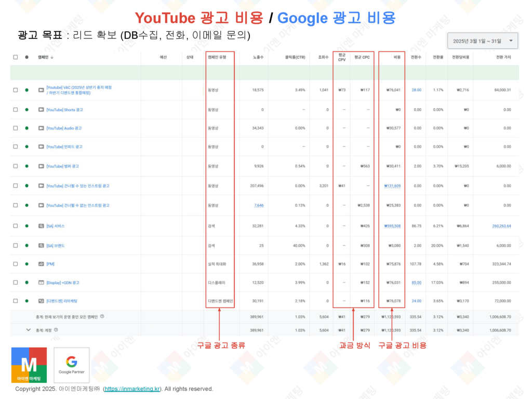The image size is (532, 399).
Task: Open [YouTube] 건너뛸 수 있는 인스트림 광고
Action: click(x=78, y=186)
